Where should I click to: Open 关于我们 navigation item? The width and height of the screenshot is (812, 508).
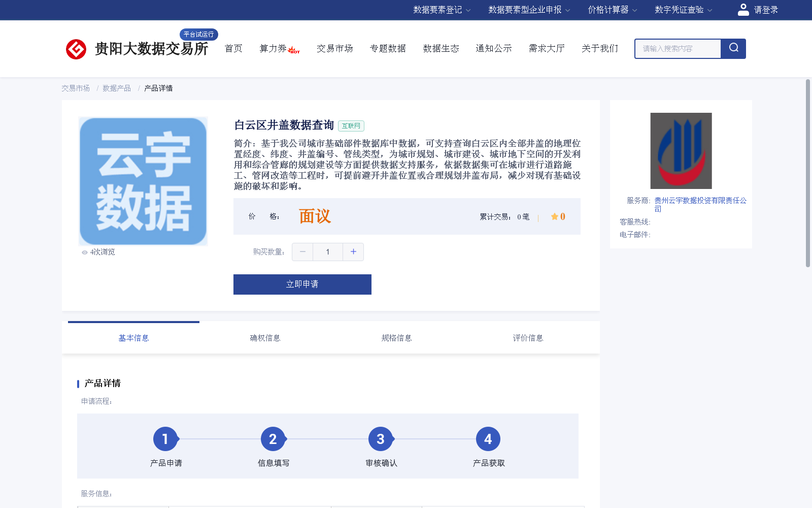click(x=600, y=48)
